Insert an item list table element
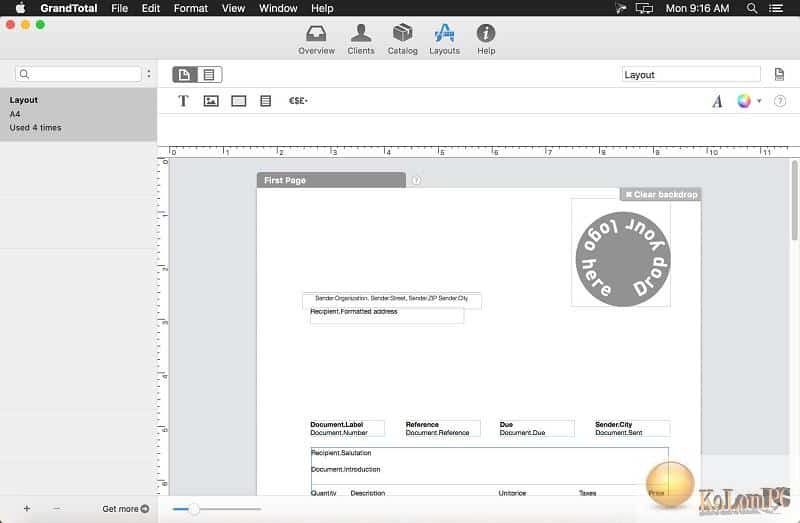 point(265,101)
